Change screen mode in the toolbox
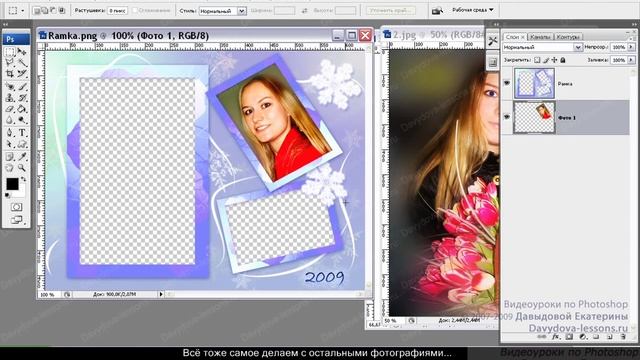Screen dimensions: 640x360 click(17, 220)
